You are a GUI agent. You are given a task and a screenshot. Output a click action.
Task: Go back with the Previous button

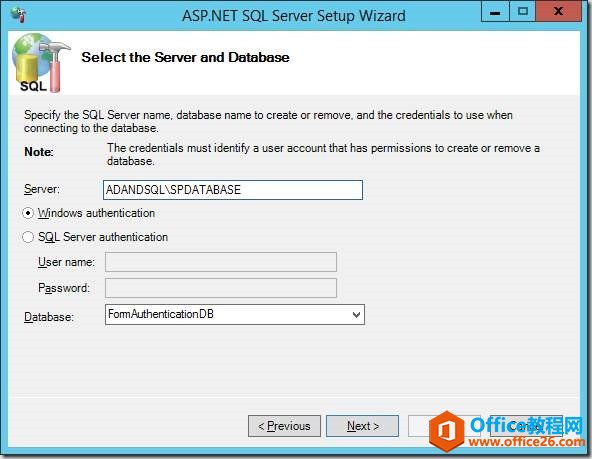[x=284, y=426]
